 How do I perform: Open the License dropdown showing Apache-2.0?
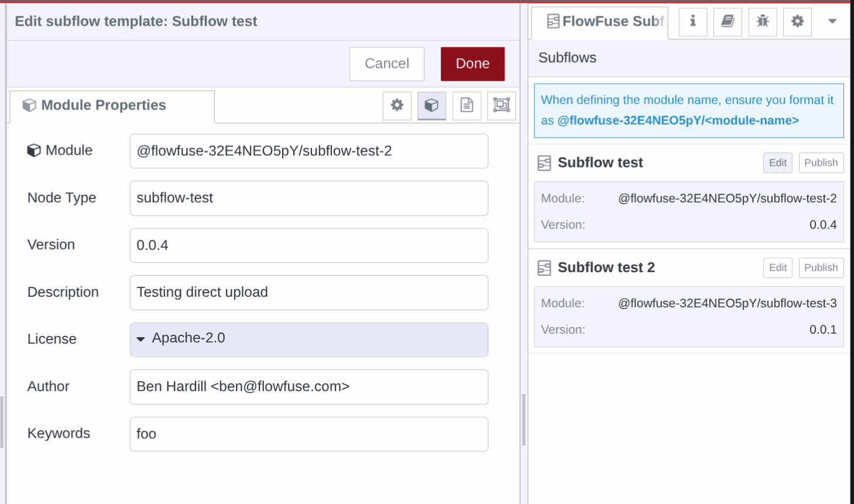point(308,340)
